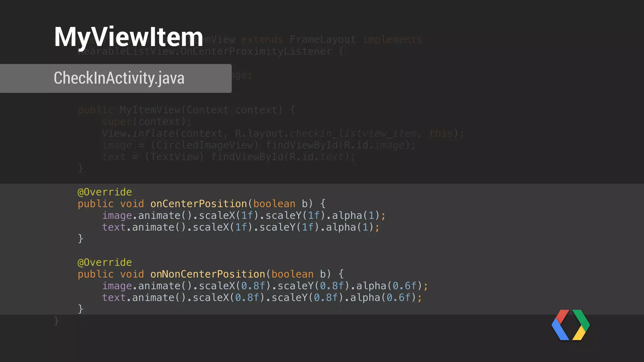This screenshot has width=644, height=362.
Task: Click image.animate() line with alpha(0.6f)
Action: (265, 286)
